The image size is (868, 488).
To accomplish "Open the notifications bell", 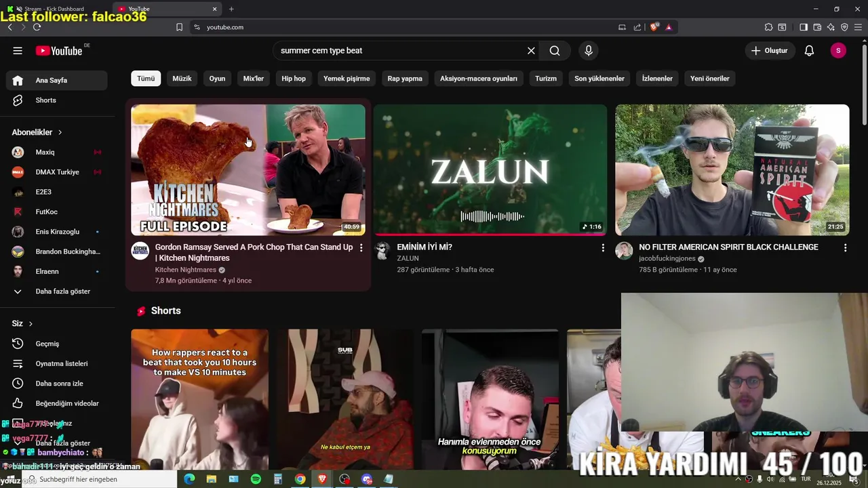I will pos(809,51).
